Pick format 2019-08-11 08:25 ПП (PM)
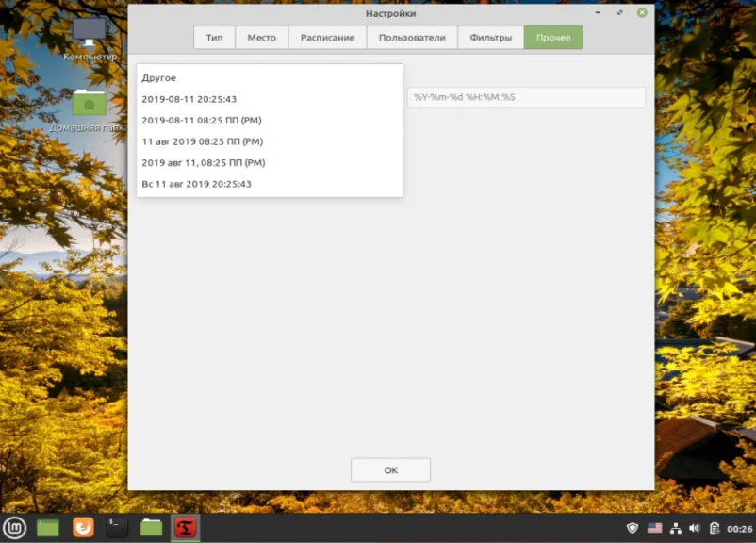 point(270,120)
